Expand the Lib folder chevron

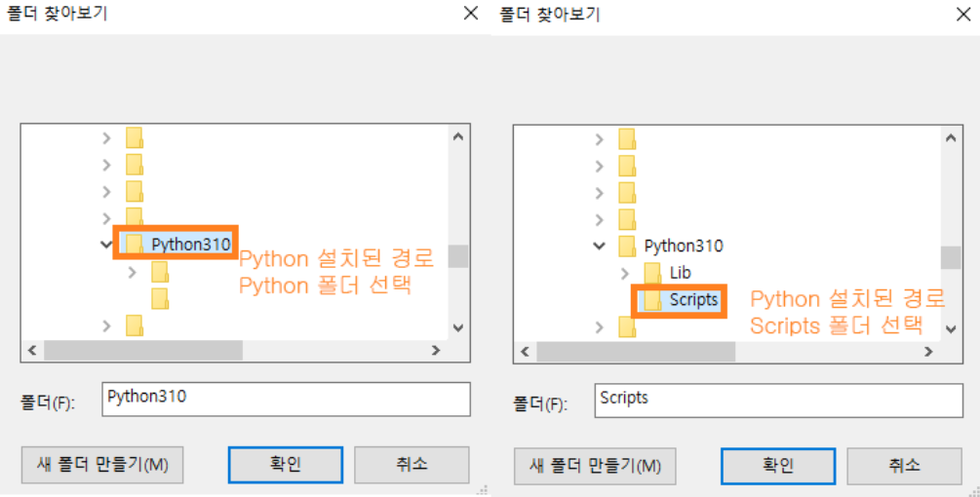click(x=624, y=273)
